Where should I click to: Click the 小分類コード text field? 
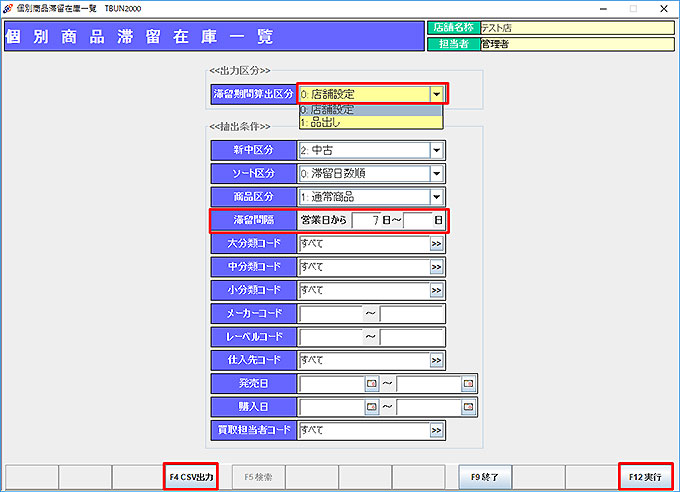[364, 290]
